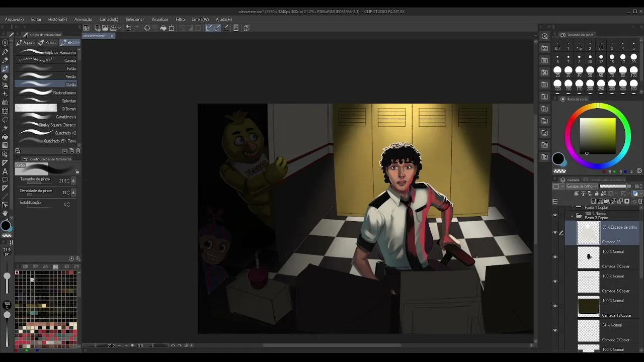This screenshot has height=362, width=644.
Task: Open the Ajuda(H) menu
Action: pos(223,20)
